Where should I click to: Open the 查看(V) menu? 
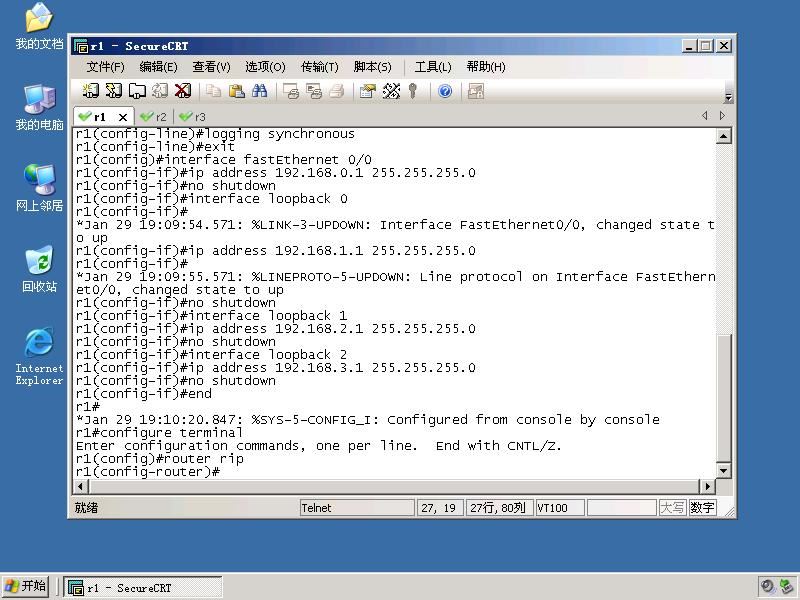[x=211, y=67]
